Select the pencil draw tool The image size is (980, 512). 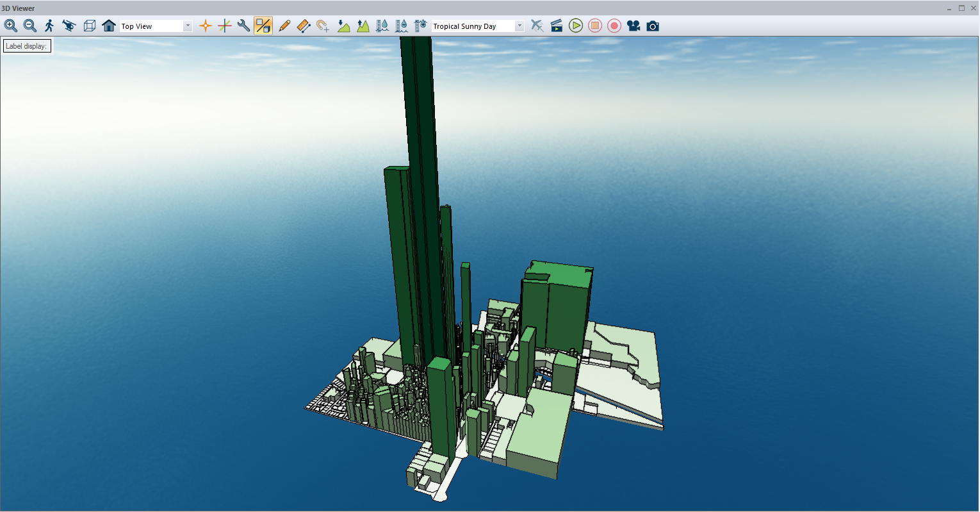284,26
